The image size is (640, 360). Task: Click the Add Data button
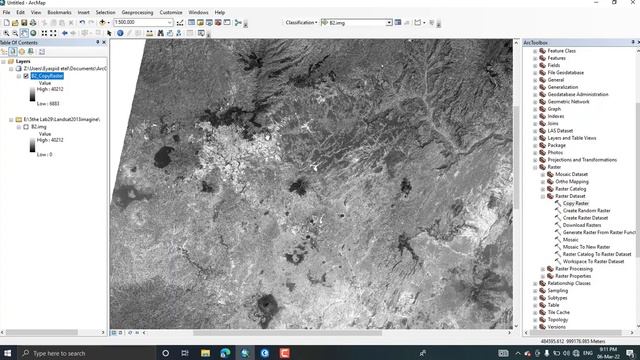click(x=102, y=22)
